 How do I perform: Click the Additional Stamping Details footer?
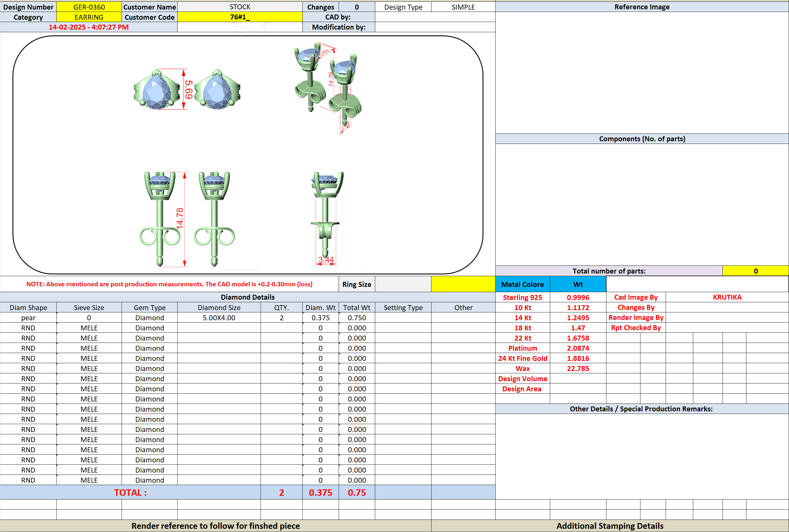click(x=610, y=526)
